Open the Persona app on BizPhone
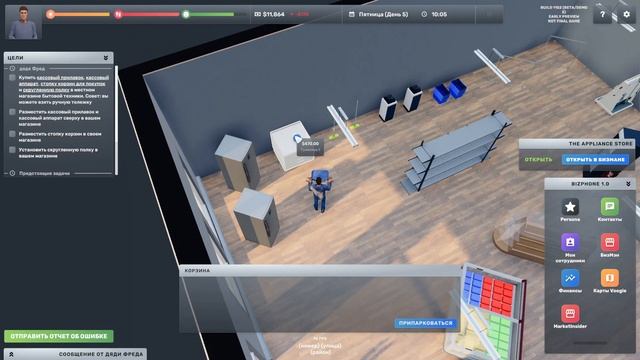The width and height of the screenshot is (640, 360). [x=570, y=207]
